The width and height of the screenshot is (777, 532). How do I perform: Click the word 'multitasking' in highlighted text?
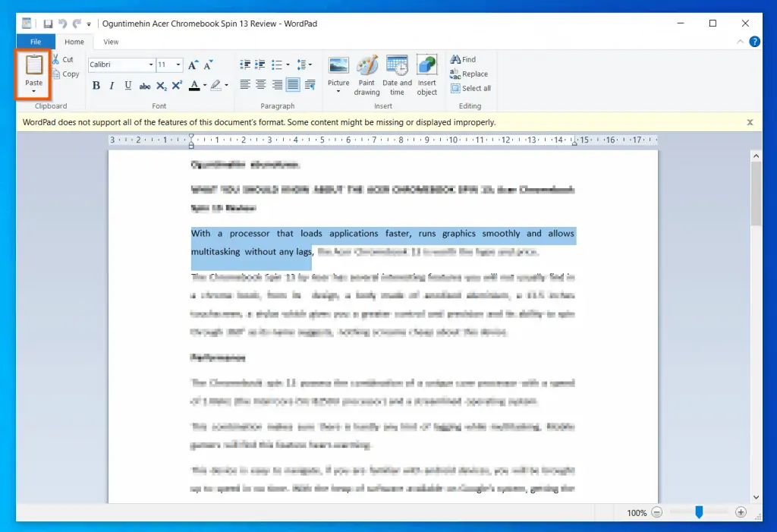(215, 251)
